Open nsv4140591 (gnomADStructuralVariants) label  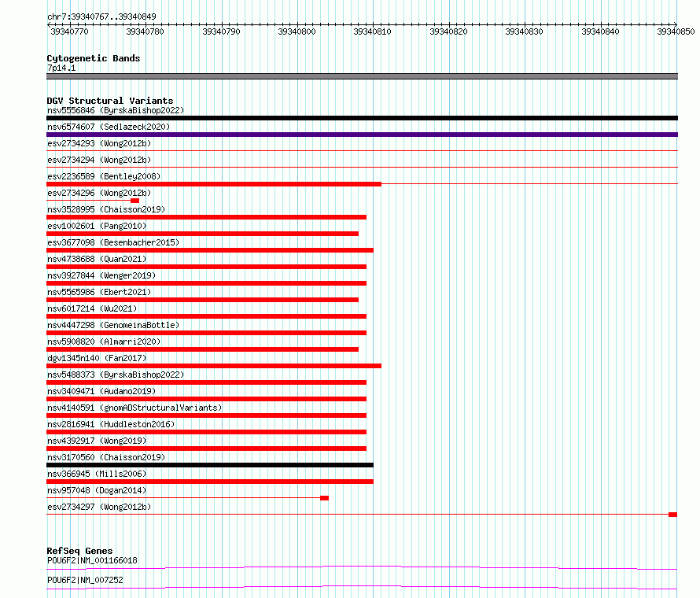click(134, 408)
